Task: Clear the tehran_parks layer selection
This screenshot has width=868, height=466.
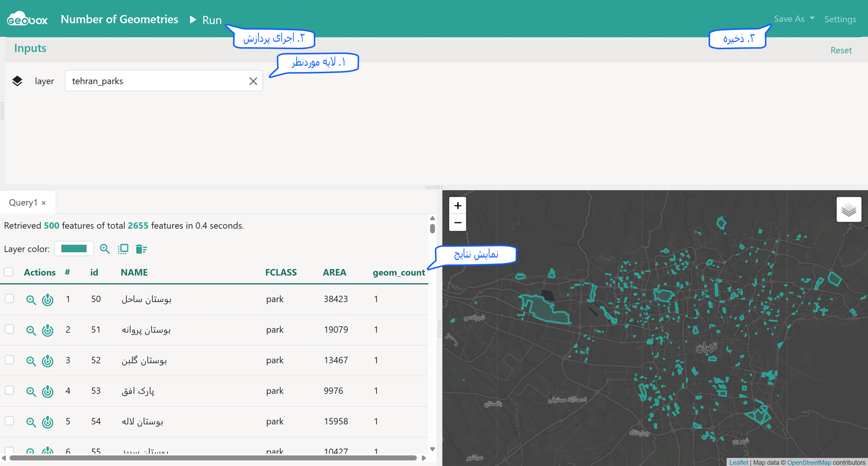Action: point(253,81)
